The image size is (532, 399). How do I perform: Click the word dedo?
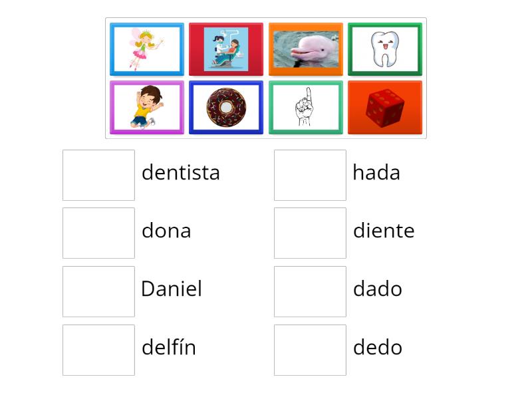pyautogui.click(x=378, y=347)
